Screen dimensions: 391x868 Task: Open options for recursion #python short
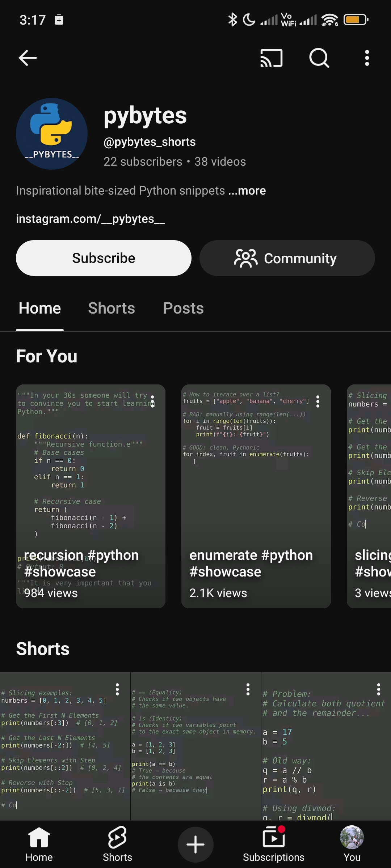click(152, 401)
